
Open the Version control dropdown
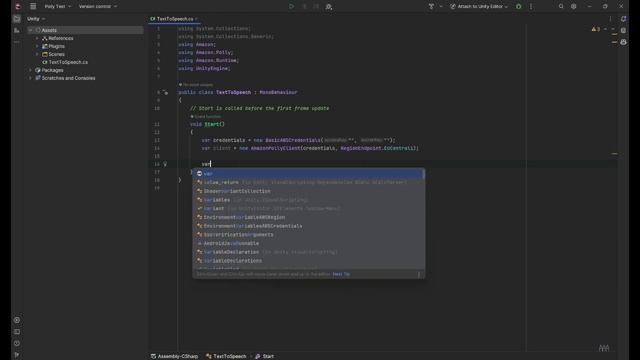click(98, 7)
